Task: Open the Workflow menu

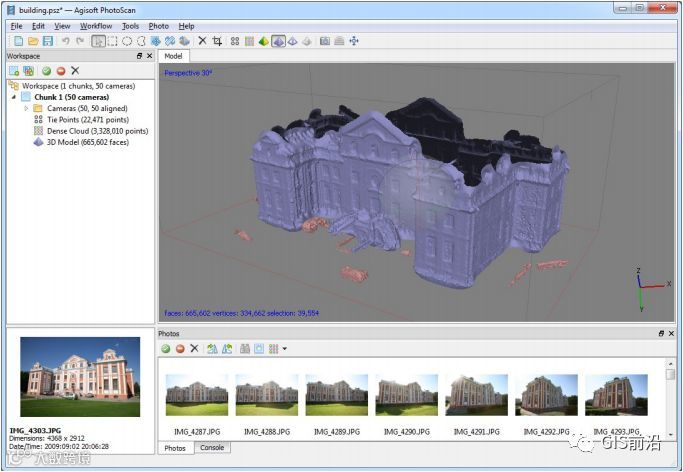Action: (x=96, y=25)
